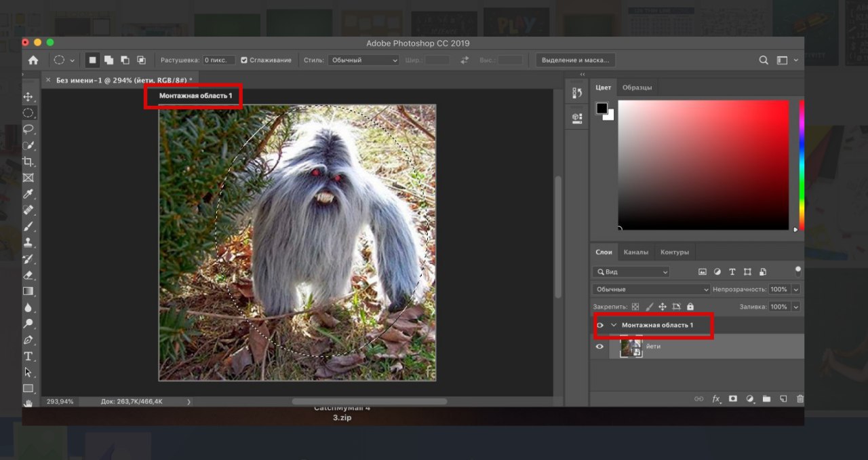This screenshot has height=460, width=868.
Task: Open the Стиль dropdown
Action: point(363,60)
